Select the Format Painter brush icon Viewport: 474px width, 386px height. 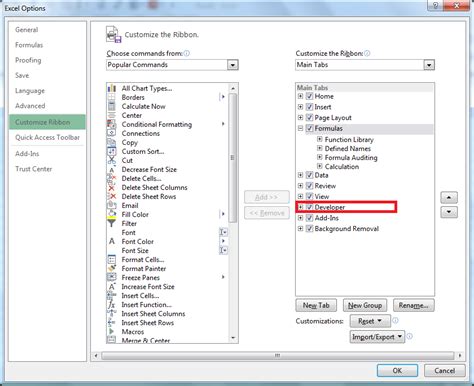[112, 268]
